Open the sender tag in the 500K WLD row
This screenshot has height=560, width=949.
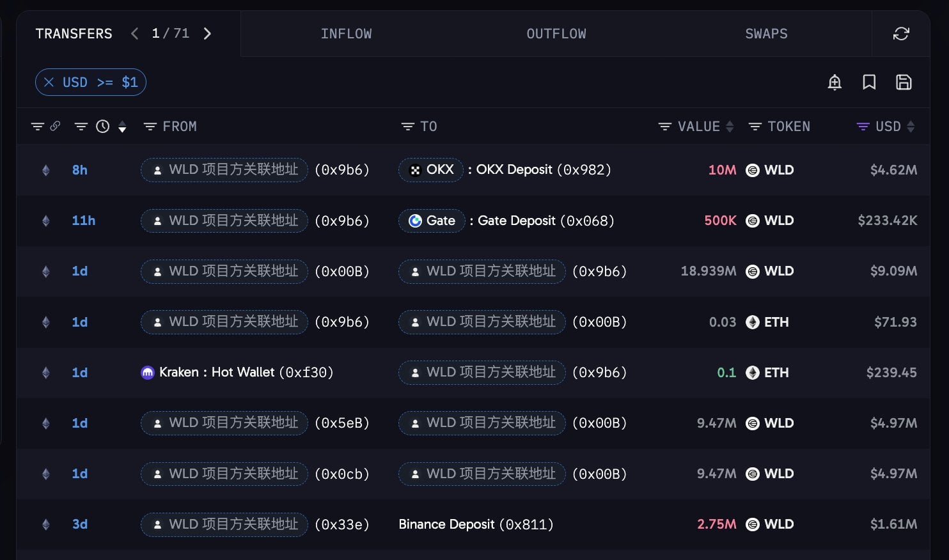(x=224, y=221)
